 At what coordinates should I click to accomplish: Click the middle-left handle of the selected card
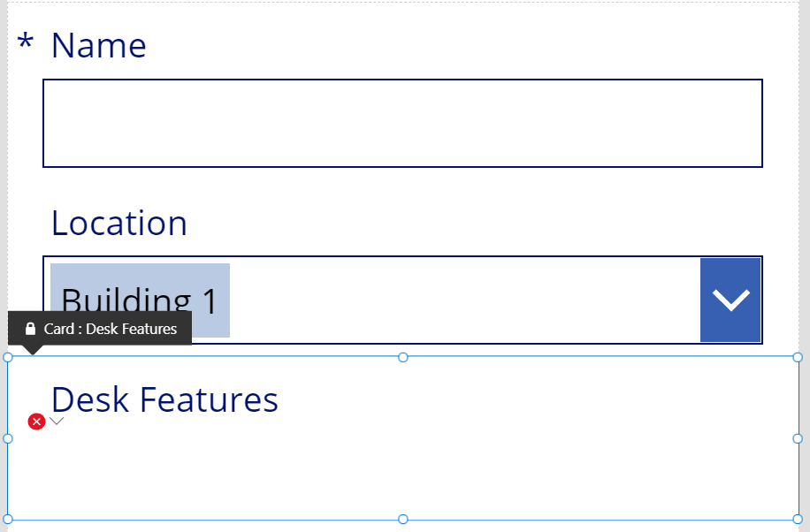click(8, 438)
